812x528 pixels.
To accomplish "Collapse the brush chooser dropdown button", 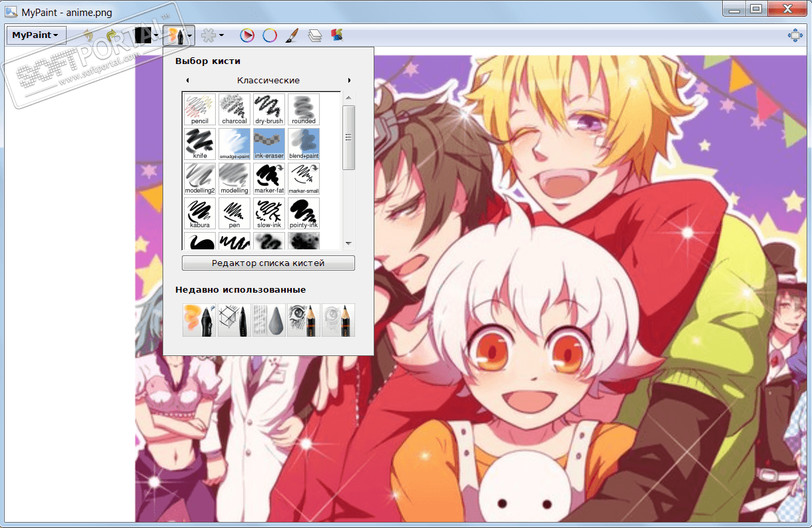I will 191,35.
